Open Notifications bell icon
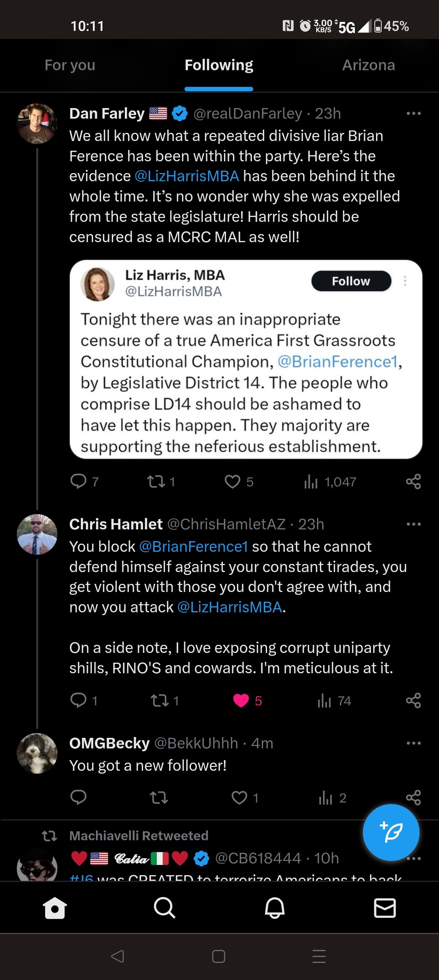 [275, 908]
